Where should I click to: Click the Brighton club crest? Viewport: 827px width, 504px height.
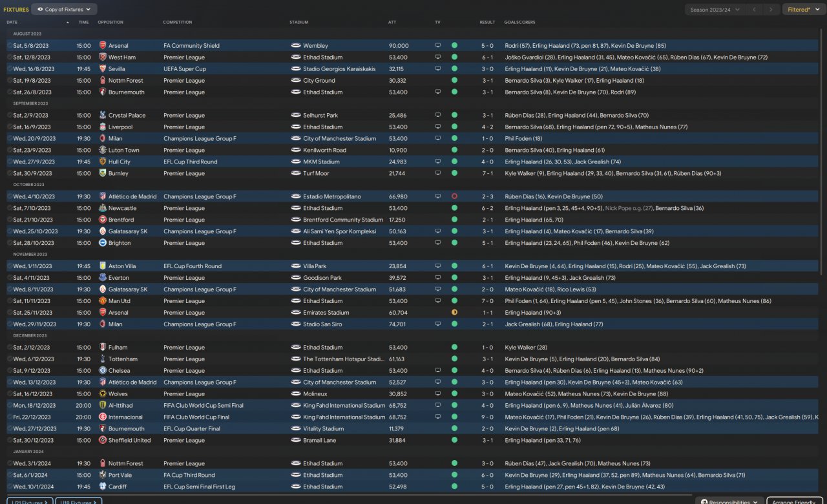(x=103, y=244)
